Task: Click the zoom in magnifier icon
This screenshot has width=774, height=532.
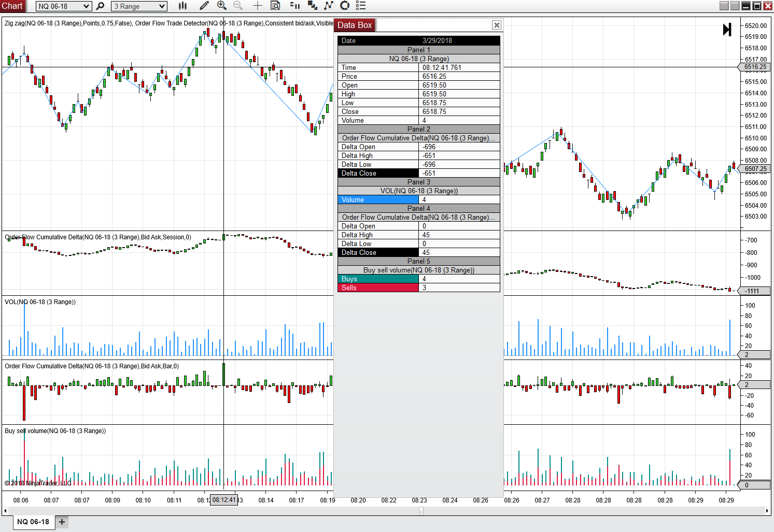Action: pos(222,6)
